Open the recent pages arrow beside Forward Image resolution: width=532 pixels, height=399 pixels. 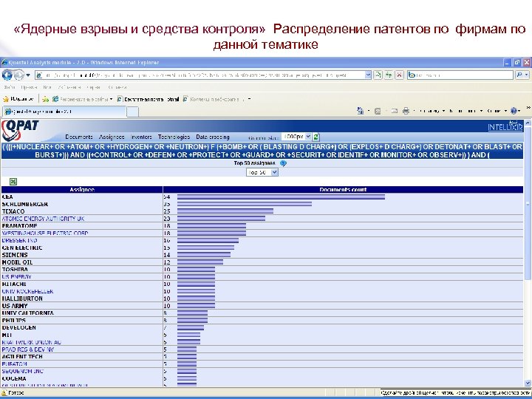pos(28,75)
